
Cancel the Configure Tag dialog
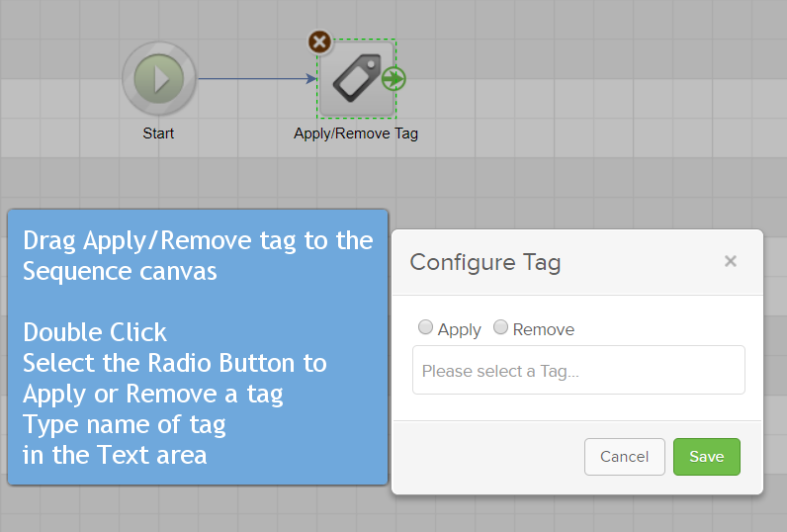tap(625, 457)
